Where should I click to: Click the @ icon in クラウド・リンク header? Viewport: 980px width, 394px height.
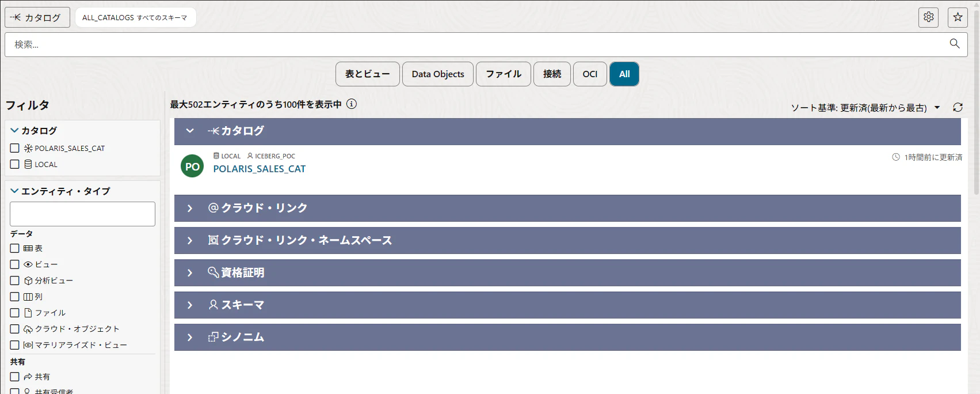(x=213, y=207)
